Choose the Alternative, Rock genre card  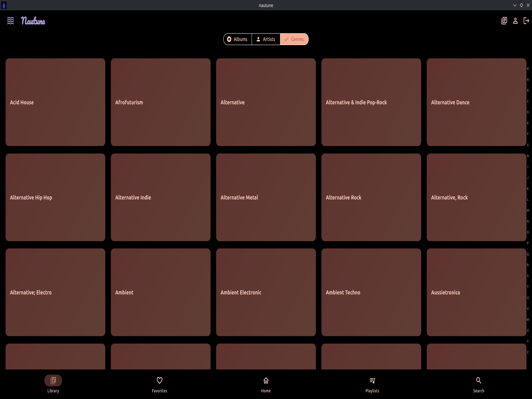pyautogui.click(x=477, y=197)
